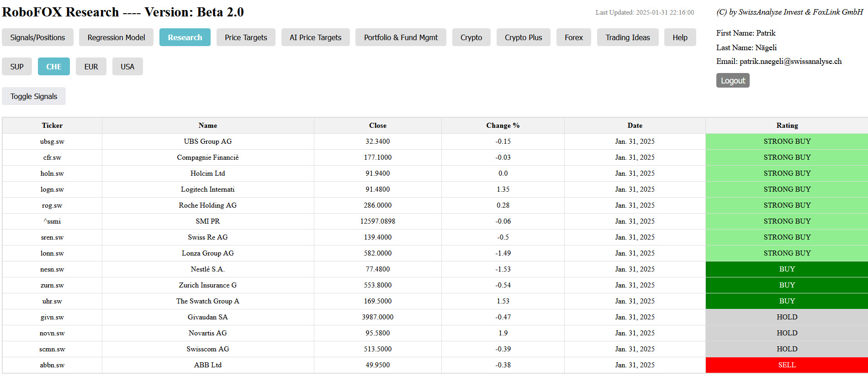This screenshot has width=868, height=376.
Task: Click ticker lonn.sw
Action: point(52,253)
